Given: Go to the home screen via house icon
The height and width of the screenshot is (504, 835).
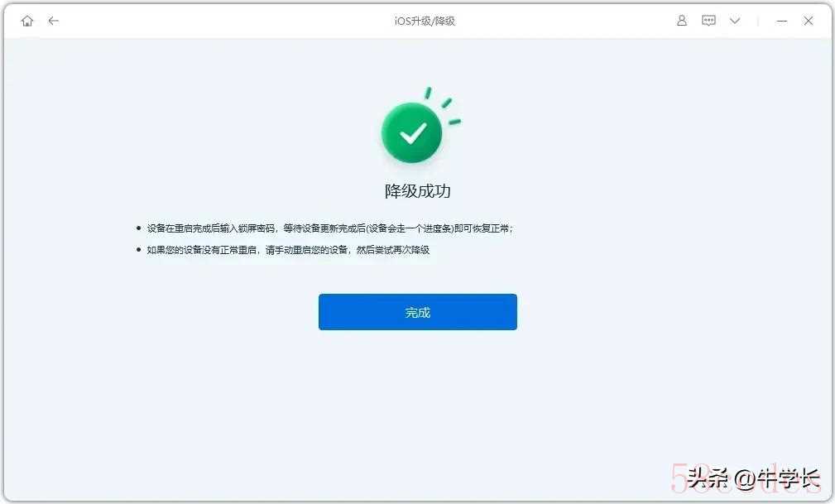Looking at the screenshot, I should [27, 21].
